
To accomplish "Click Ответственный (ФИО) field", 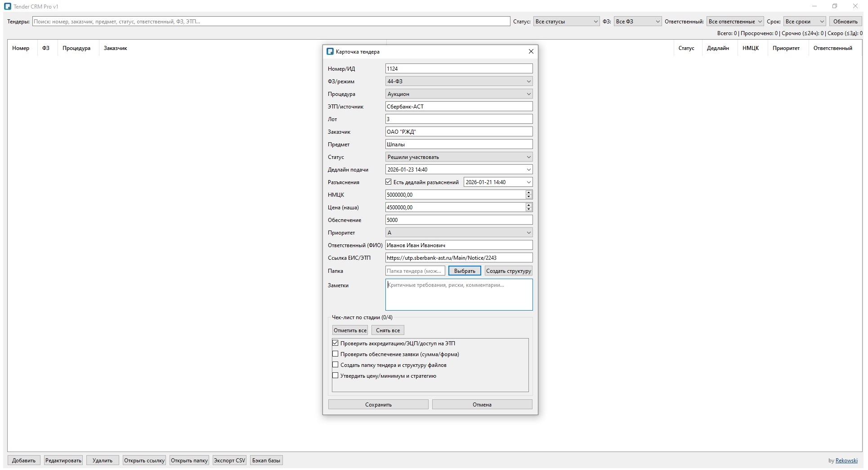I will click(459, 245).
